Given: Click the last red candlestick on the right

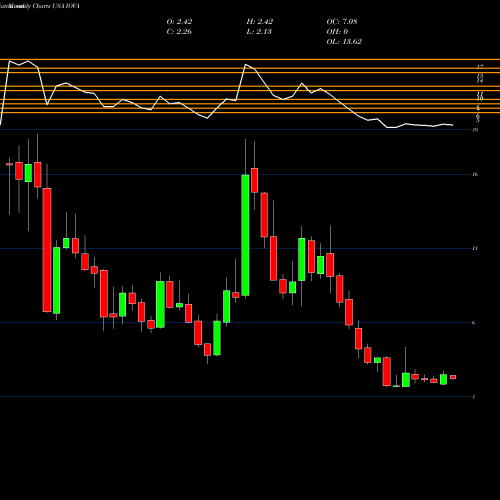Looking at the screenshot, I should point(453,377).
